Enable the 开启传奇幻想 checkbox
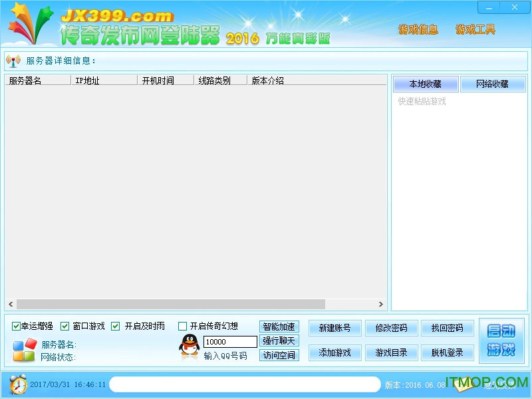 [182, 327]
